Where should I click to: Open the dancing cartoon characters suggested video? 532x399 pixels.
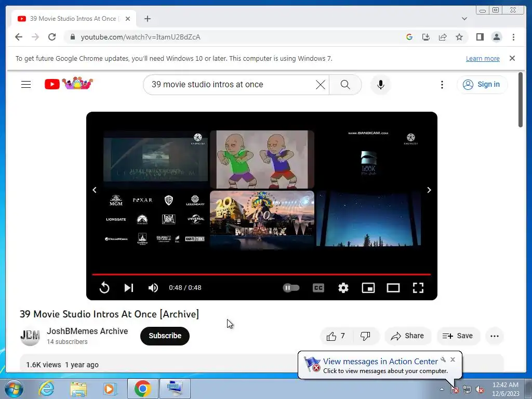262,159
